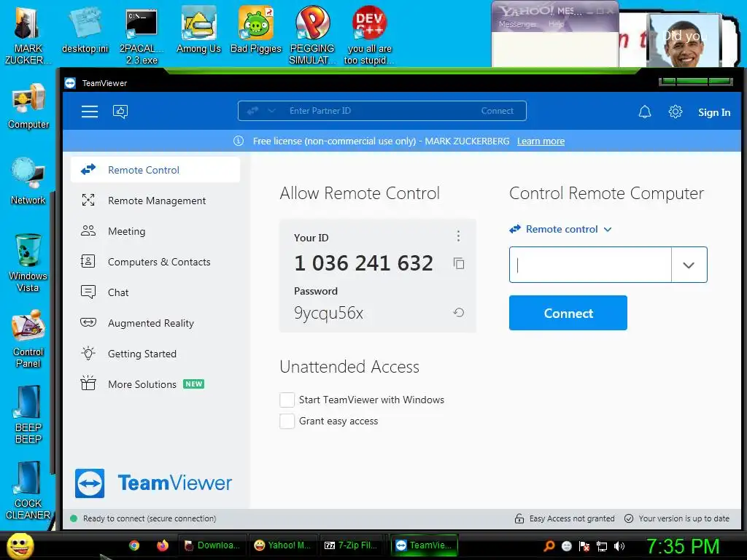Open the partner ID history dropdown arrow
747x560 pixels.
point(689,265)
